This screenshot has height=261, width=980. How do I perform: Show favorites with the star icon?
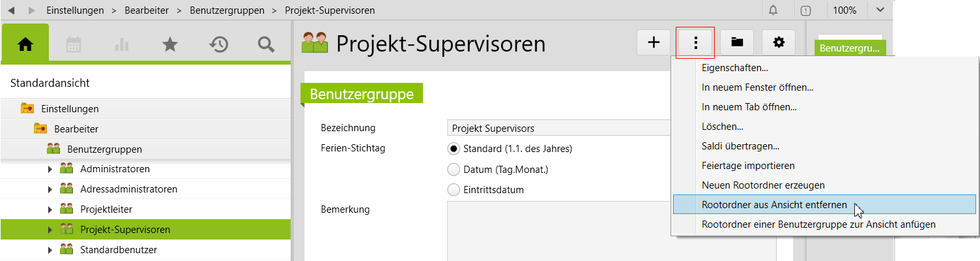coord(169,44)
